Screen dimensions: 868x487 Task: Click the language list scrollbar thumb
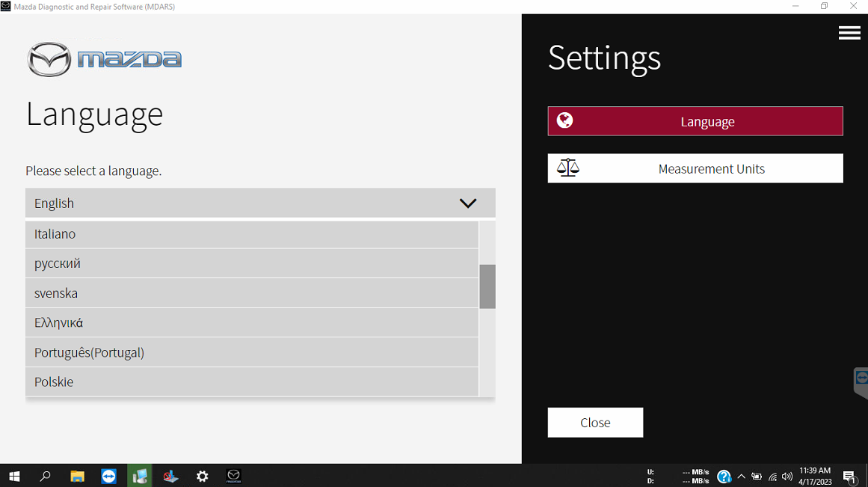[487, 287]
